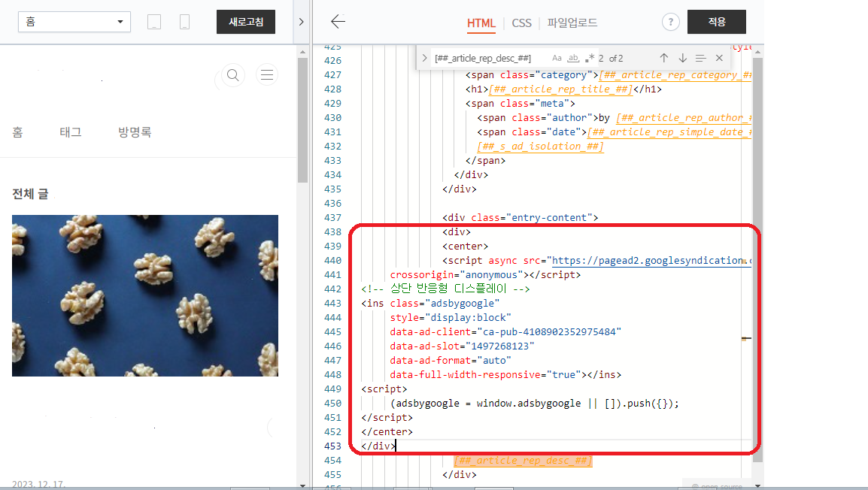Viewport: 868px width, 490px height.
Task: Collapse preview pane with the chevron arrow
Action: coord(301,22)
